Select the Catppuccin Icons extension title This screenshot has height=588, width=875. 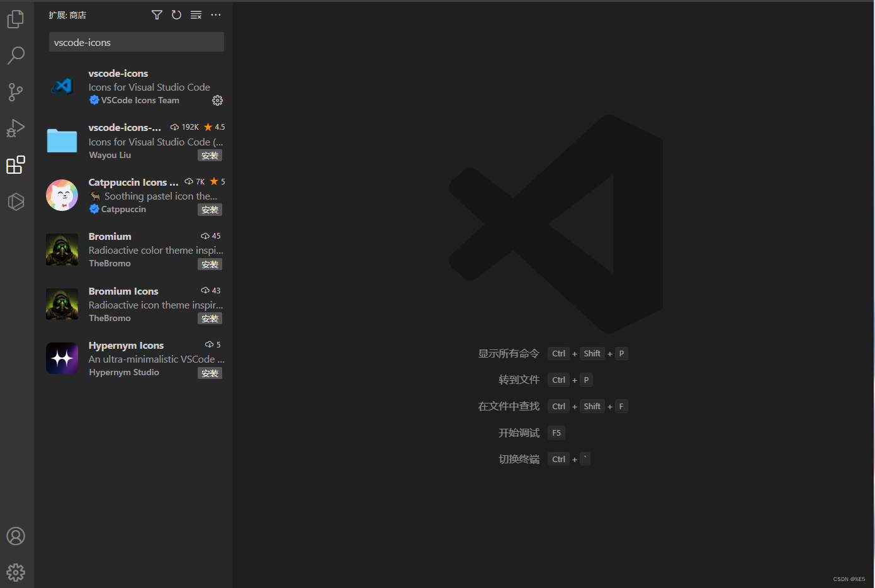click(x=133, y=183)
